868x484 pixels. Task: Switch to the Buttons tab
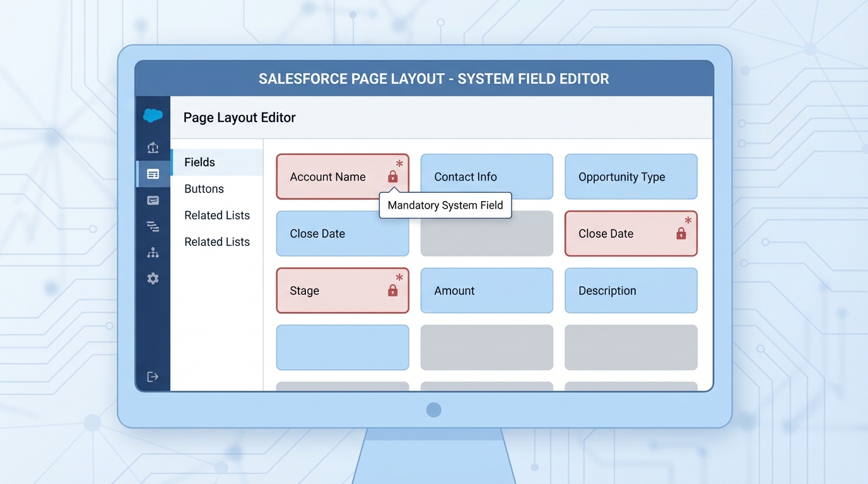pyautogui.click(x=204, y=188)
